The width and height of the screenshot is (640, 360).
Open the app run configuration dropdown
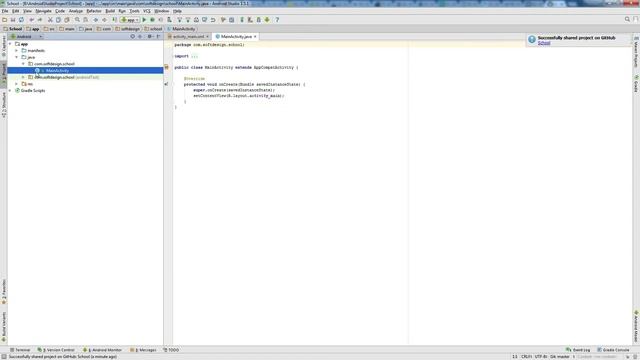[130, 20]
